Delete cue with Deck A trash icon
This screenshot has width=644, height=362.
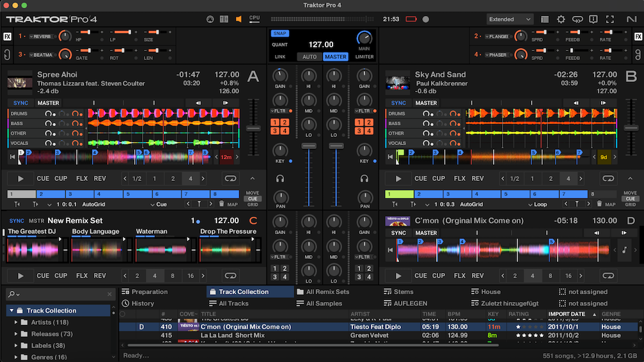pos(221,204)
